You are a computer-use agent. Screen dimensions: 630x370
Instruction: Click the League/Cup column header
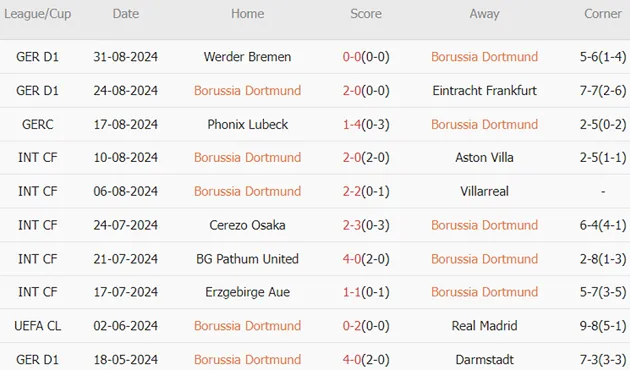[x=37, y=14]
